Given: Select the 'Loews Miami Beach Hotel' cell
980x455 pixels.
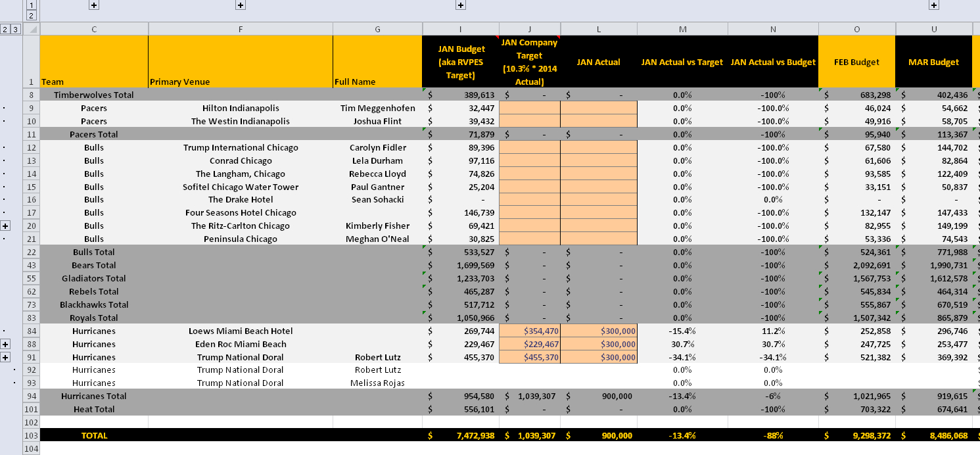Looking at the screenshot, I should [x=241, y=331].
